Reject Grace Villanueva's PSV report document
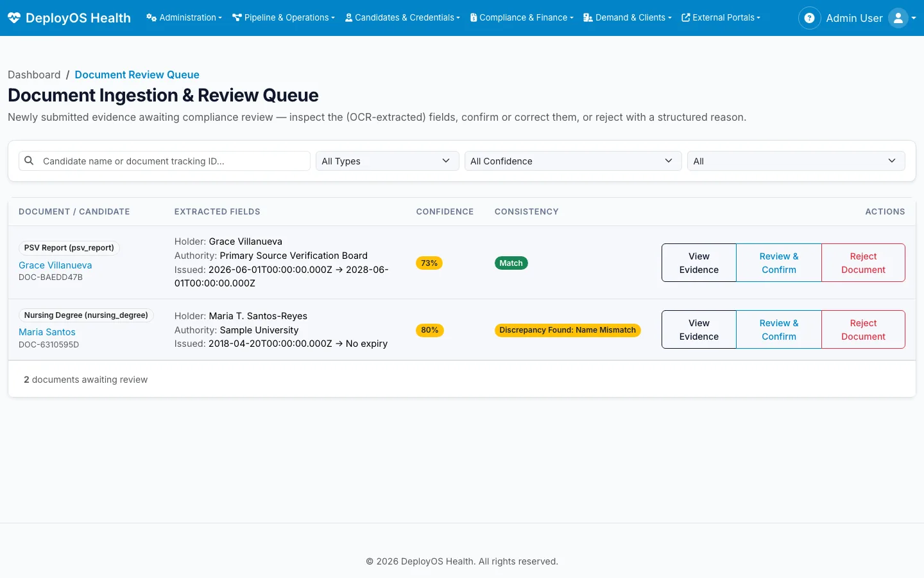Screen dimensions: 924x578 (x=863, y=263)
